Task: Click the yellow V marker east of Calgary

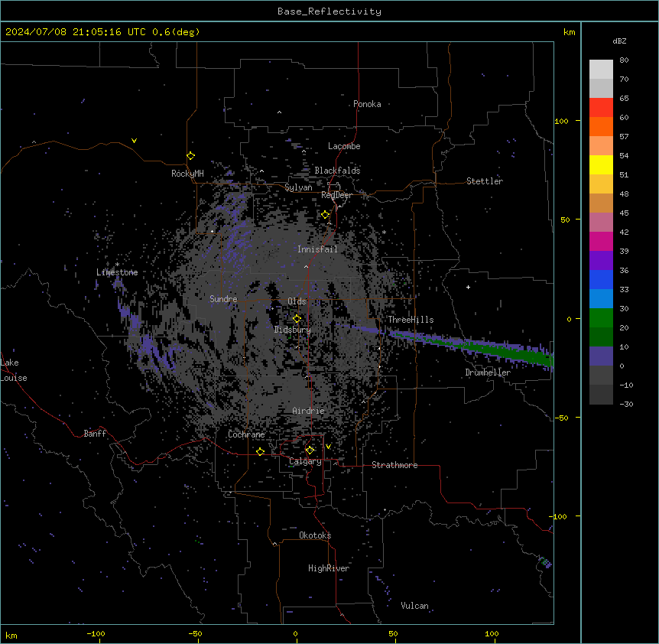Action: click(328, 447)
